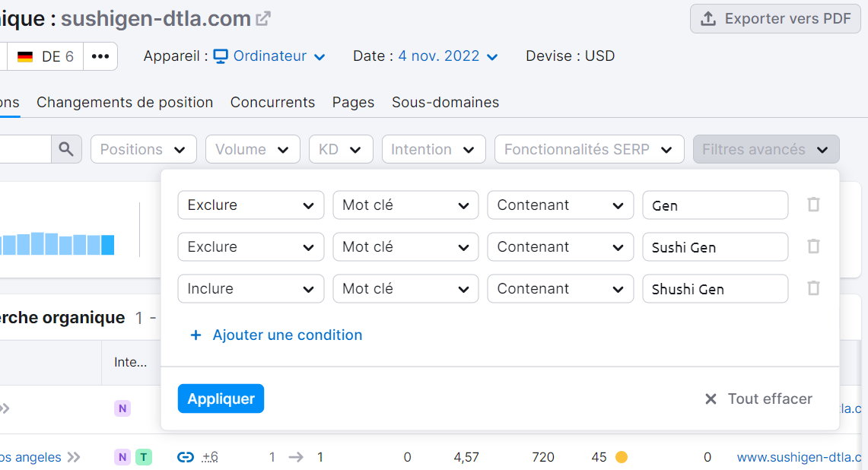Switch to Changements de position tab
Screen dimensions: 868x470
[x=125, y=103]
